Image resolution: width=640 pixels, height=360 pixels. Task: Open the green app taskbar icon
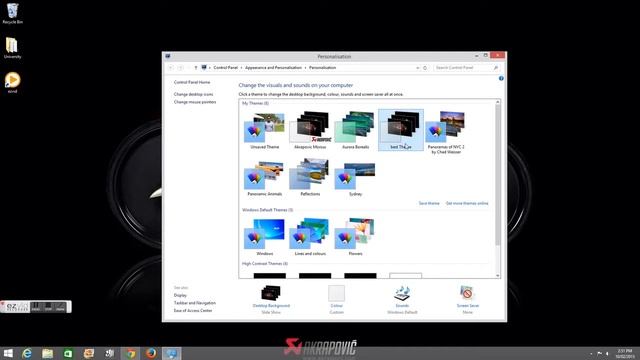coord(68,353)
